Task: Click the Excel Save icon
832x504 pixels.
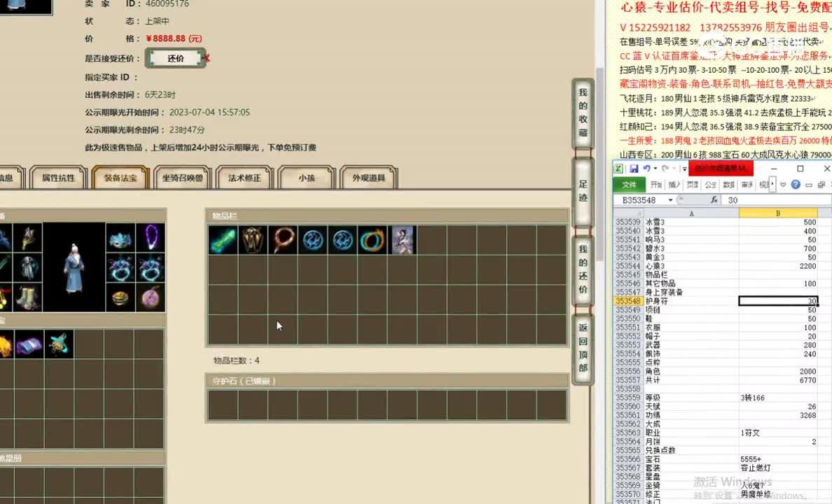Action: coord(634,168)
